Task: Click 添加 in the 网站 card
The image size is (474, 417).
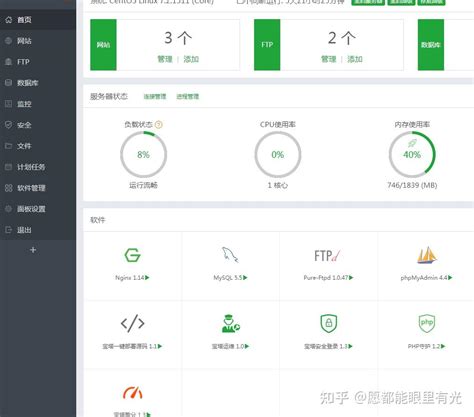Action: point(191,59)
